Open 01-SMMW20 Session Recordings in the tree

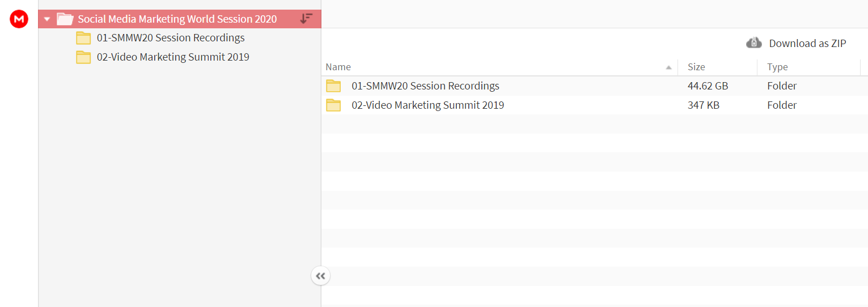pos(171,38)
